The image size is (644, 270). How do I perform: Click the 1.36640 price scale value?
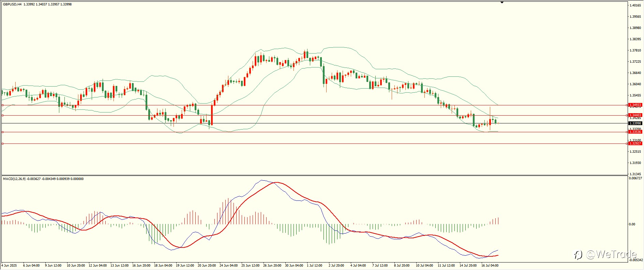coord(636,73)
